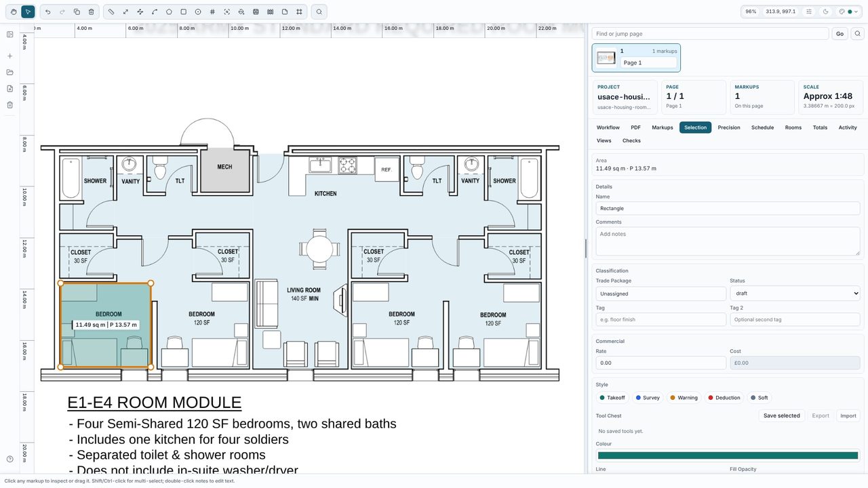
Task: Select the Warning style option
Action: click(x=684, y=398)
